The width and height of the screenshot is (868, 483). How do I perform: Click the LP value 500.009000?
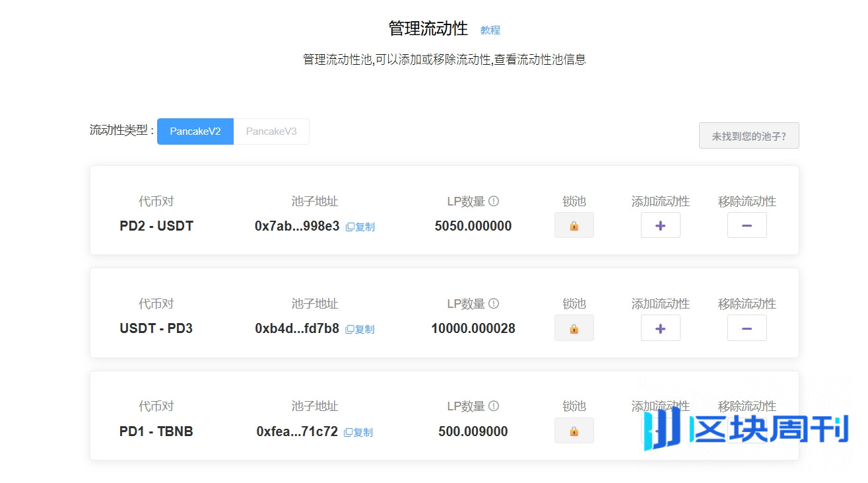pyautogui.click(x=473, y=431)
